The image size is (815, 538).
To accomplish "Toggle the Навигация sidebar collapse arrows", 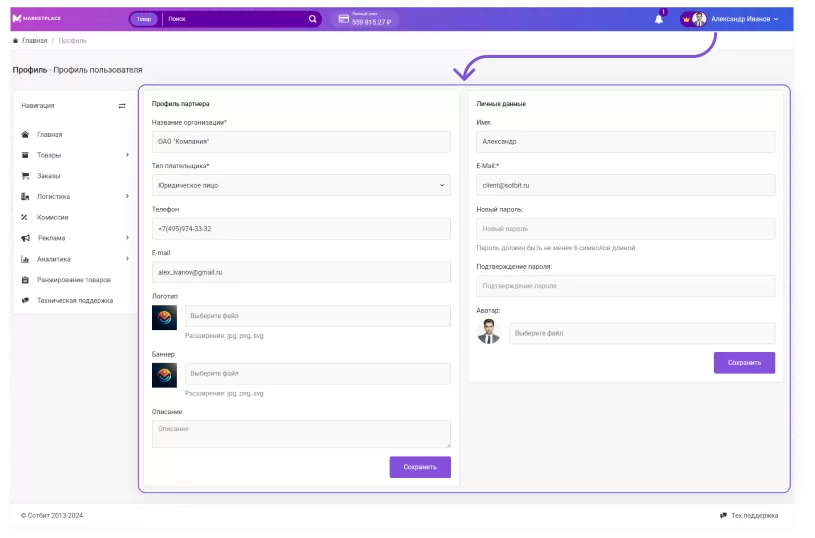I will [122, 105].
